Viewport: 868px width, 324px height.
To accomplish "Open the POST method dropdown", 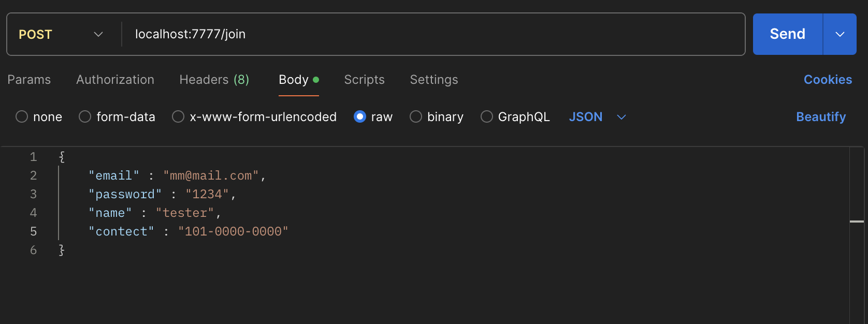I will (61, 35).
